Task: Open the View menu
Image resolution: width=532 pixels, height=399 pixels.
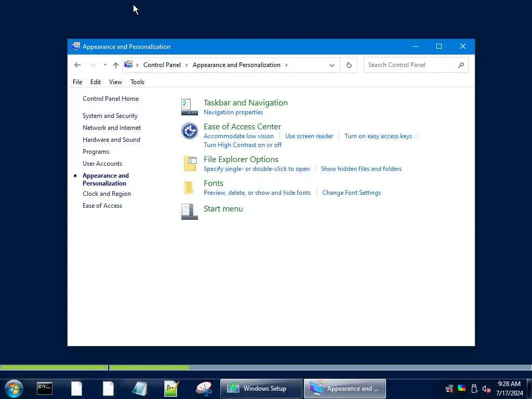Action: (x=115, y=82)
